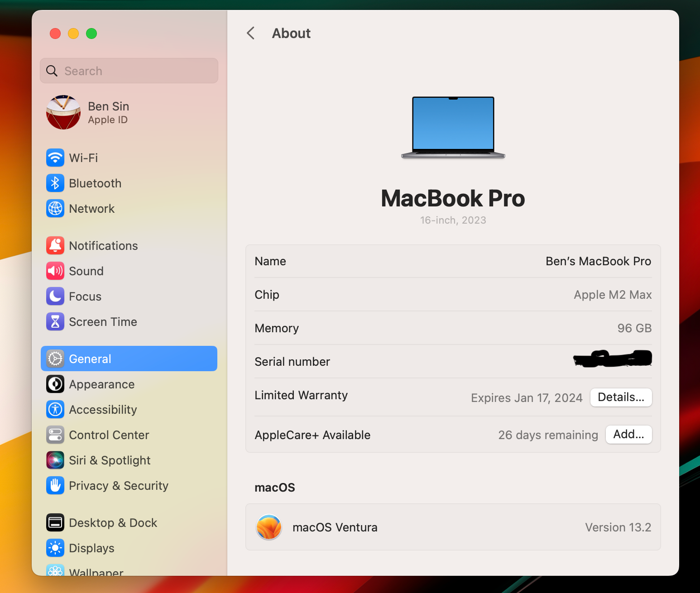Open Bluetooth settings icon
The image size is (700, 593).
click(55, 183)
